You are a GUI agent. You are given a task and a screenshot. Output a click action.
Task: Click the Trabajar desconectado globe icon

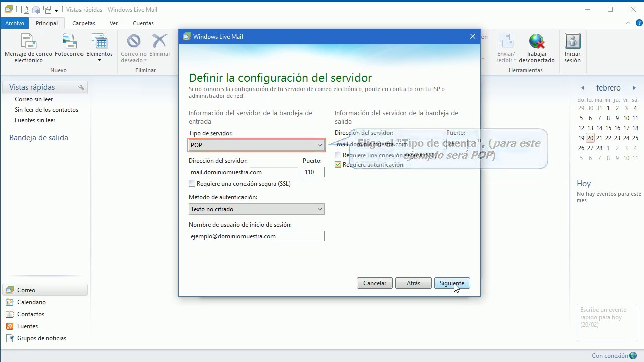point(537,41)
